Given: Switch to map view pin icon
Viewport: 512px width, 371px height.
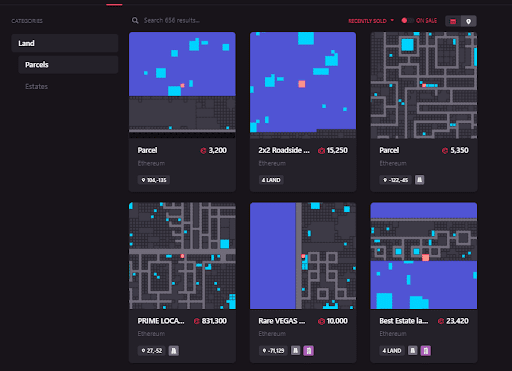Looking at the screenshot, I should [468, 21].
